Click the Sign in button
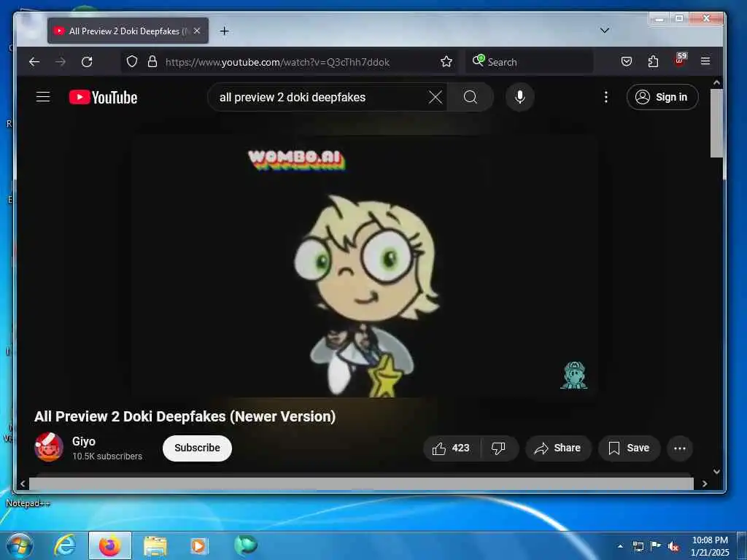The width and height of the screenshot is (747, 560). tap(662, 97)
